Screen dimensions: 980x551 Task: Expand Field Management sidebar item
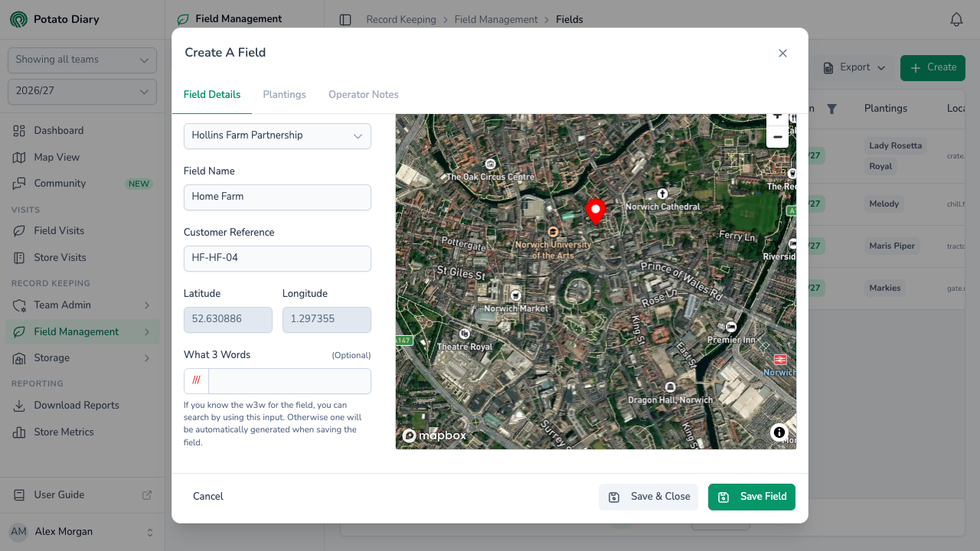click(83, 332)
